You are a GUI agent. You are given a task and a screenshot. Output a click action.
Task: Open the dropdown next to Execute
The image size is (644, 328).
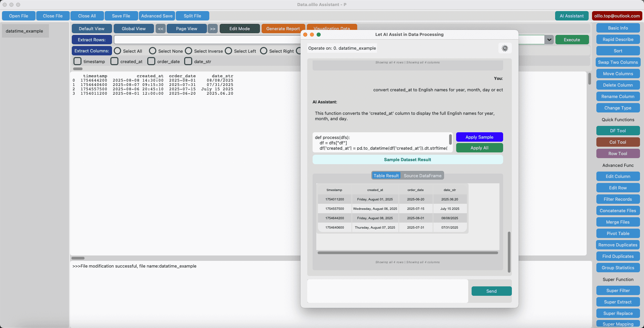549,40
